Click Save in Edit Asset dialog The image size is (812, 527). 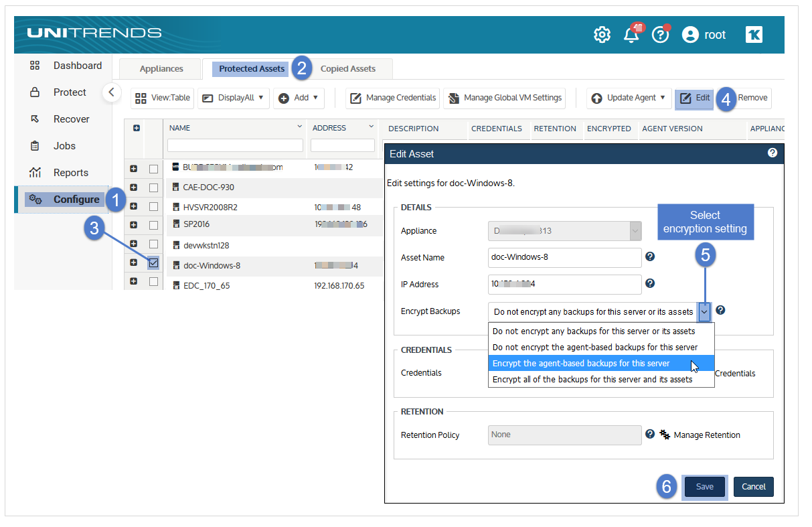click(705, 487)
